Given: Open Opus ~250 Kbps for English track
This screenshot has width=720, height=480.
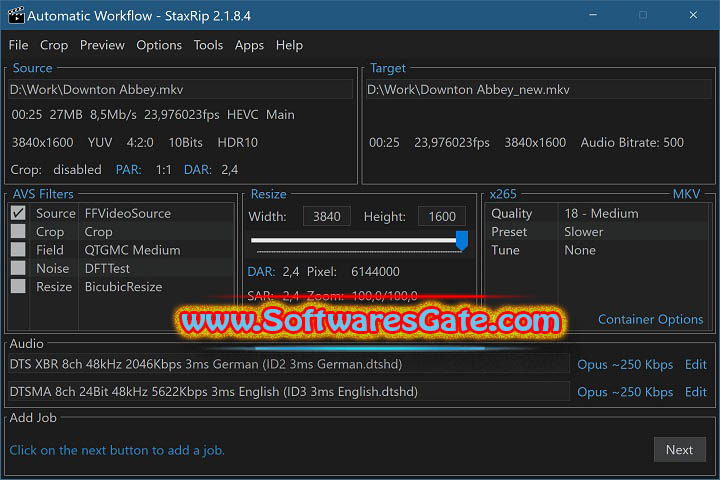Looking at the screenshot, I should click(624, 392).
